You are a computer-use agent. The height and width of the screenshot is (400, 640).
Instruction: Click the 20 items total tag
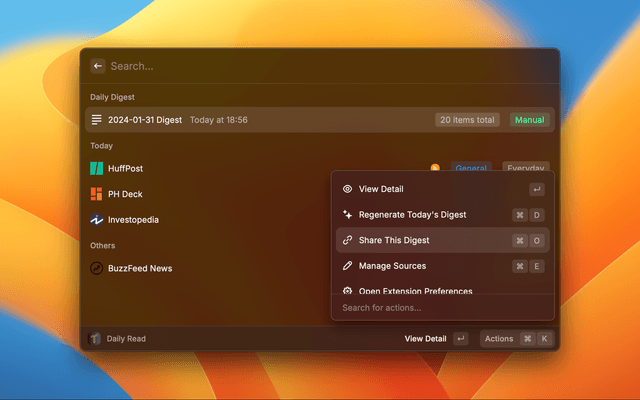pyautogui.click(x=467, y=120)
